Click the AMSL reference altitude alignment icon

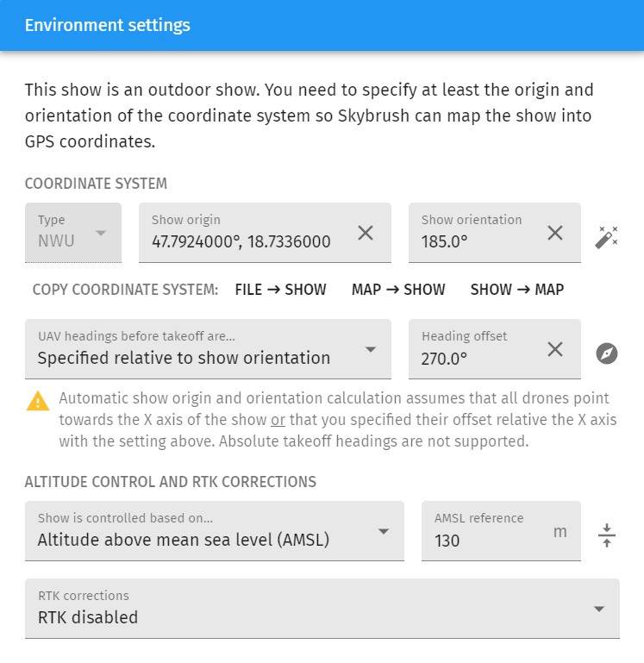[x=607, y=535]
